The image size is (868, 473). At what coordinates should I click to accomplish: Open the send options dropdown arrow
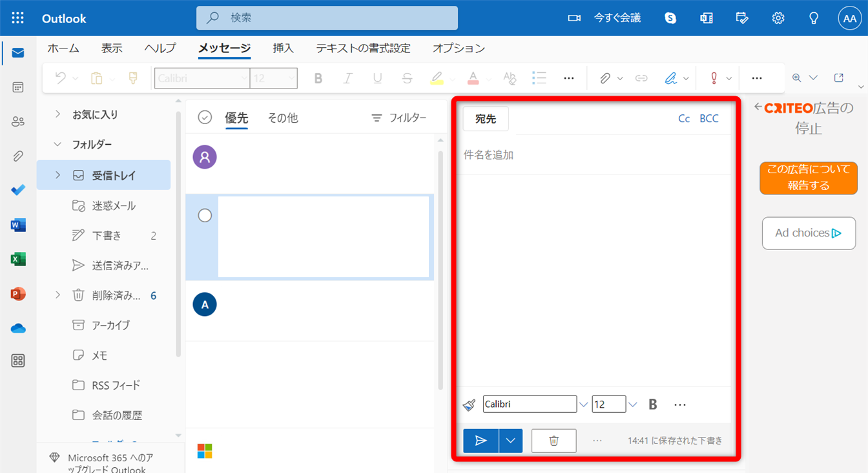pyautogui.click(x=510, y=441)
